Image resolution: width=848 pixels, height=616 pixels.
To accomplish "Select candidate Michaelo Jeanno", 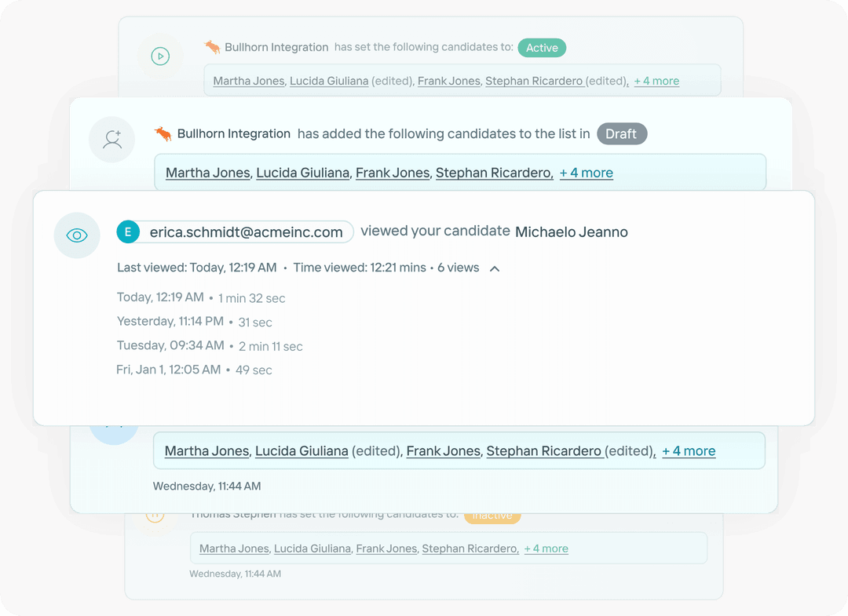I will 571,231.
